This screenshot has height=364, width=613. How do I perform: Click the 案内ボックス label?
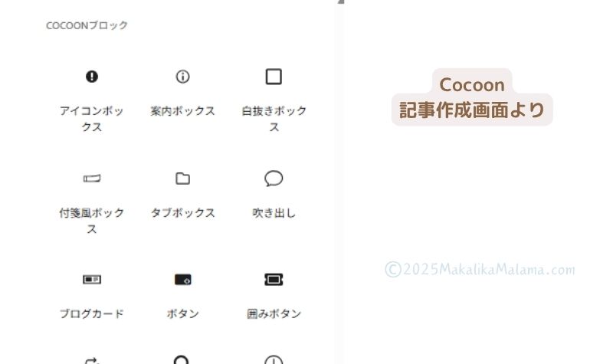click(x=182, y=111)
